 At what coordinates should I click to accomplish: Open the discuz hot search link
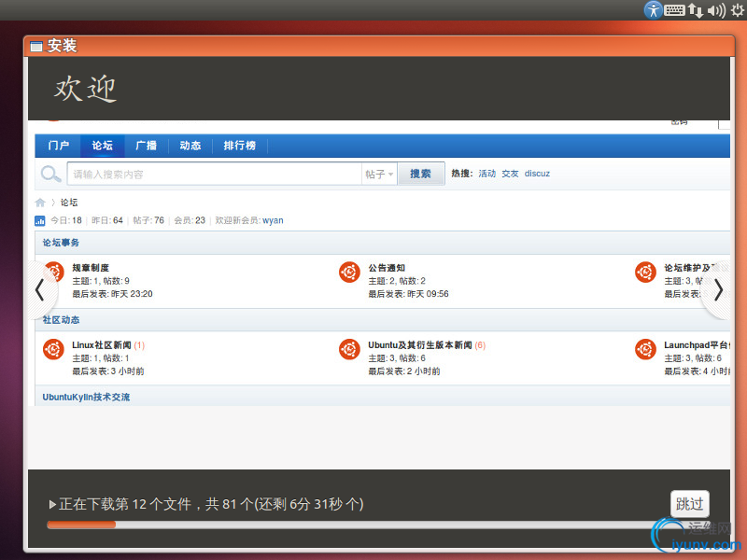[x=537, y=174]
